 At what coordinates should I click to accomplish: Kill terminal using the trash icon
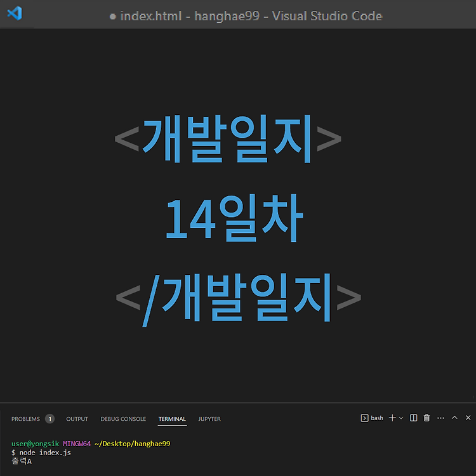pyautogui.click(x=427, y=418)
